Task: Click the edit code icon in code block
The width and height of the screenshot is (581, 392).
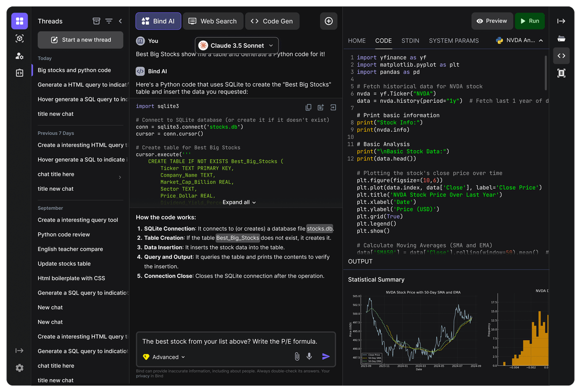Action: (x=321, y=107)
